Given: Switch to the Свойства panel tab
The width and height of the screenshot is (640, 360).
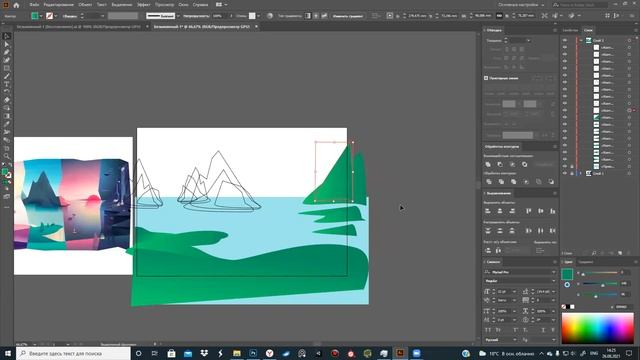Looking at the screenshot, I should (x=570, y=30).
